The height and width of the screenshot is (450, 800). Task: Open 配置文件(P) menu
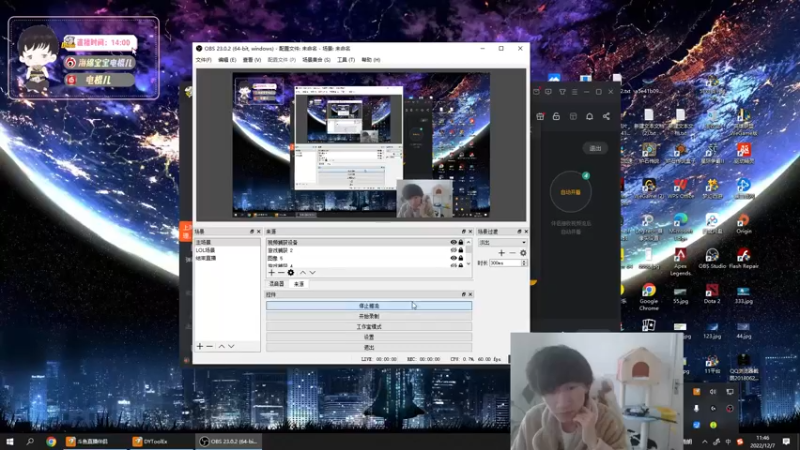282,60
